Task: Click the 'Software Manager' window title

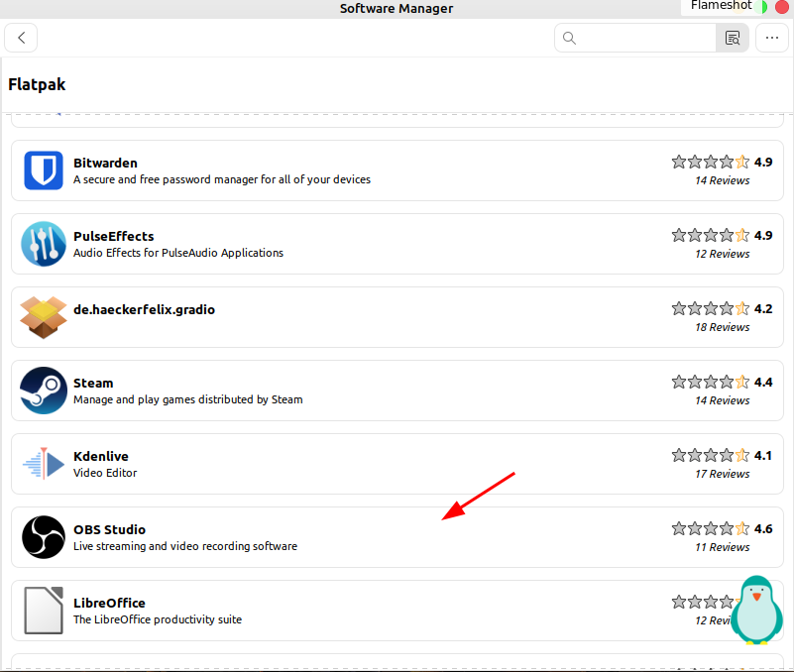Action: click(397, 9)
